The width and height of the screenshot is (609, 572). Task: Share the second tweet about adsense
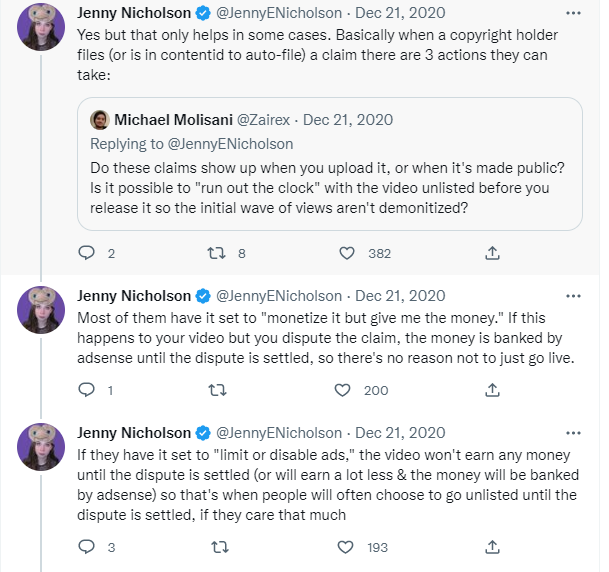point(491,390)
